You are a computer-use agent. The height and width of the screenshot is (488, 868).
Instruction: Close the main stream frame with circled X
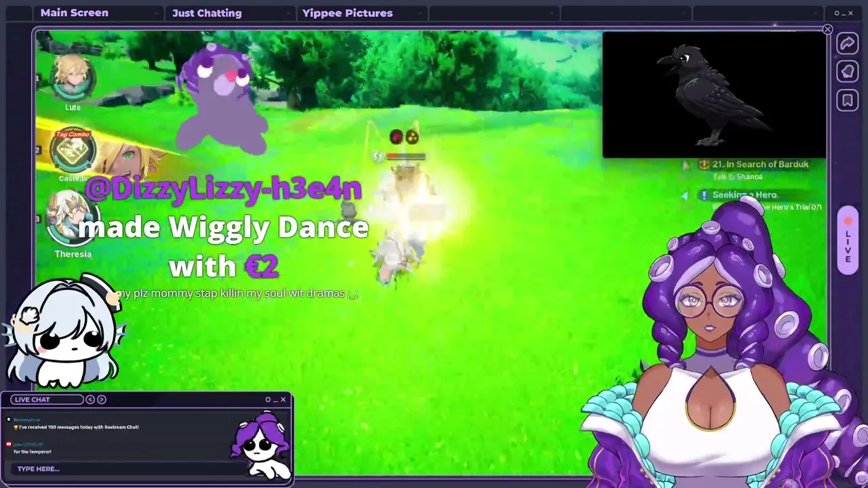click(x=827, y=29)
